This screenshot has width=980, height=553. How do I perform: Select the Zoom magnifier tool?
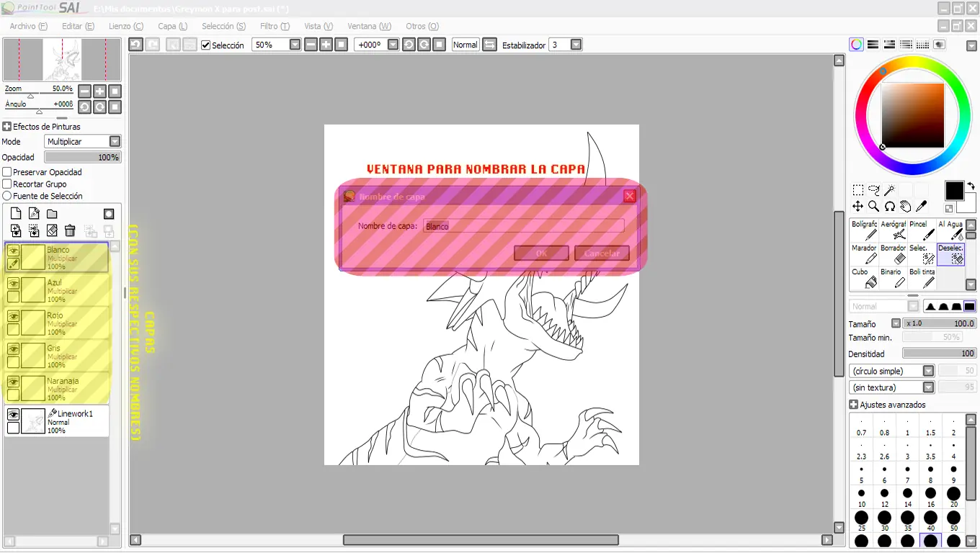pyautogui.click(x=874, y=207)
